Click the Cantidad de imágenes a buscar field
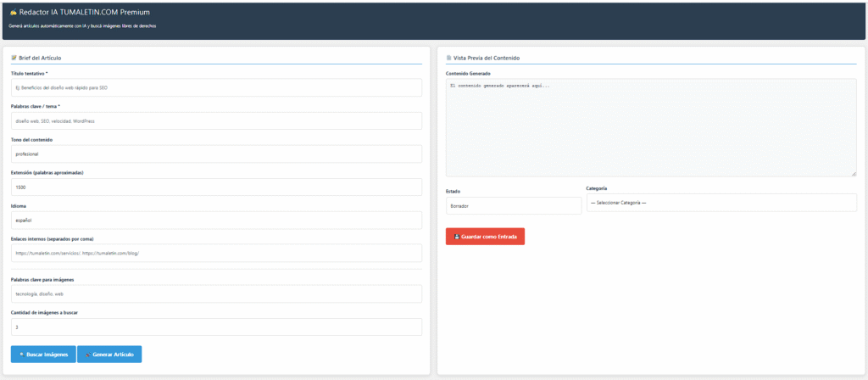The height and width of the screenshot is (380, 868). 216,327
